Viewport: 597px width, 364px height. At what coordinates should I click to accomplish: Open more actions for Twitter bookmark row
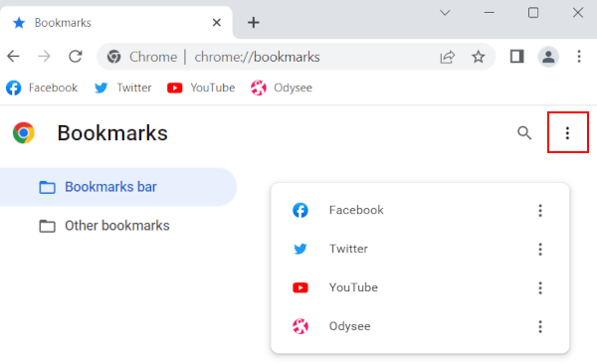point(540,249)
